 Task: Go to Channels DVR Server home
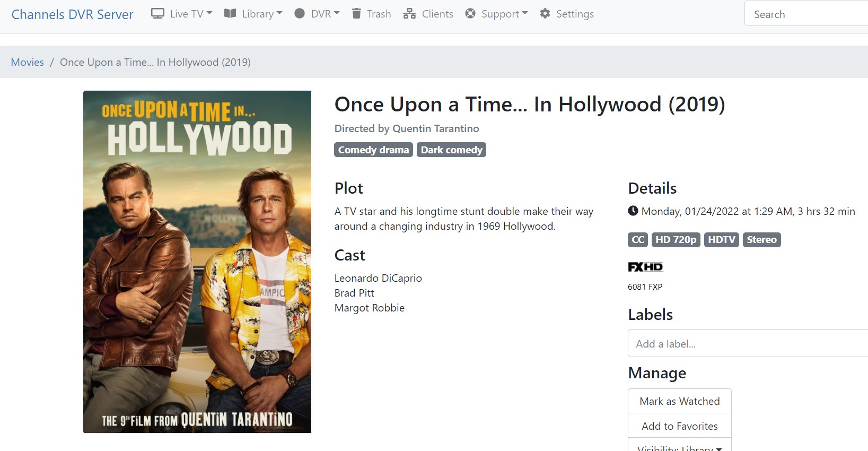coord(73,14)
